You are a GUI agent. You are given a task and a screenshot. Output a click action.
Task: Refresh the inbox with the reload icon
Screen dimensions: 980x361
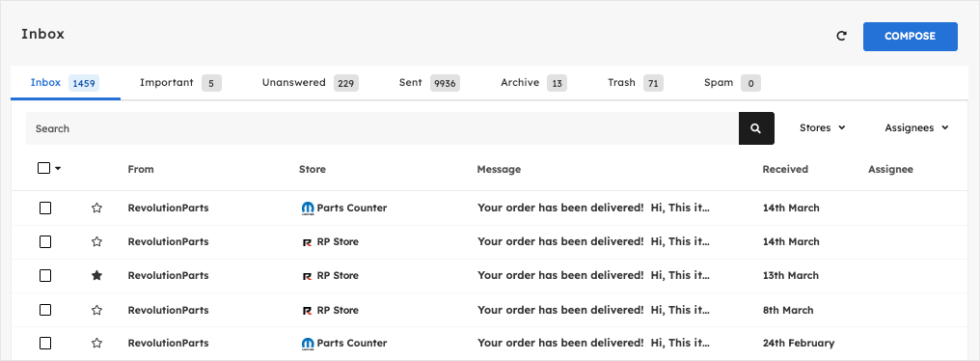pos(841,37)
